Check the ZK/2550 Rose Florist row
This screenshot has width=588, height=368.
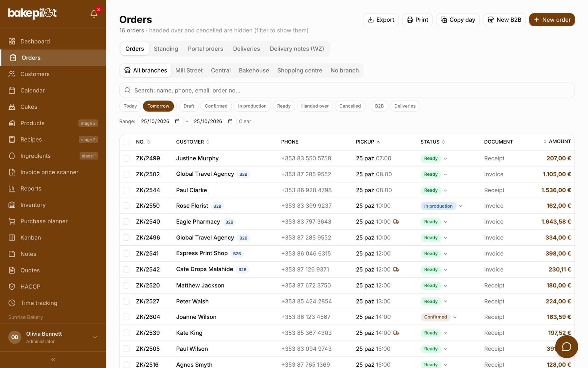126,206
